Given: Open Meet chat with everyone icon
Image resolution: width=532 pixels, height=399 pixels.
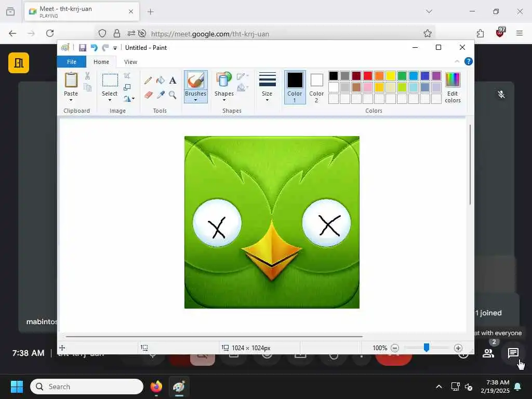Looking at the screenshot, I should click(513, 353).
